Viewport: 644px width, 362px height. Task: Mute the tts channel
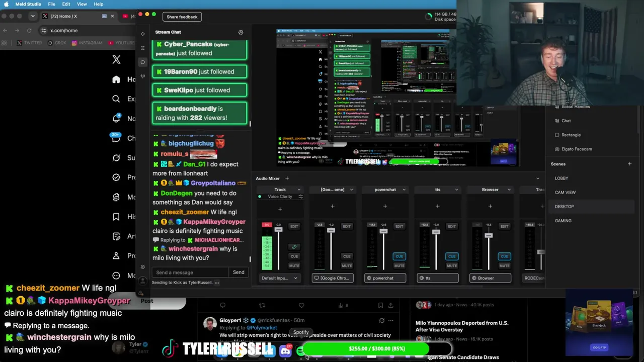[452, 266]
